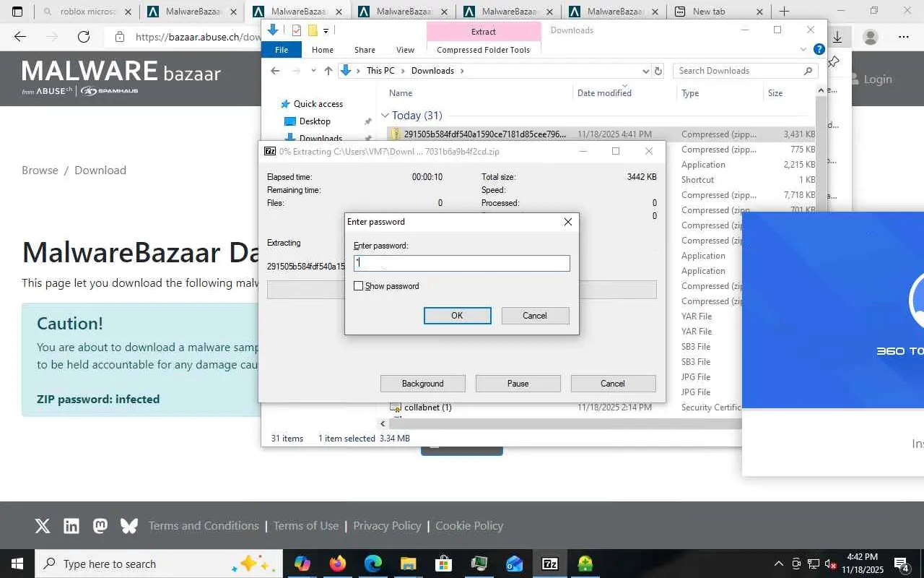Reload the page with the Edge refresh icon

(x=84, y=37)
